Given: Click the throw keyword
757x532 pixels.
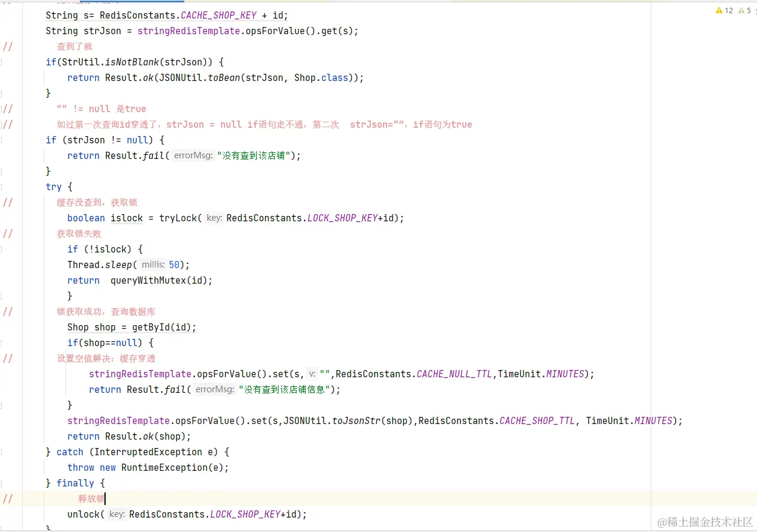Looking at the screenshot, I should 80,467.
